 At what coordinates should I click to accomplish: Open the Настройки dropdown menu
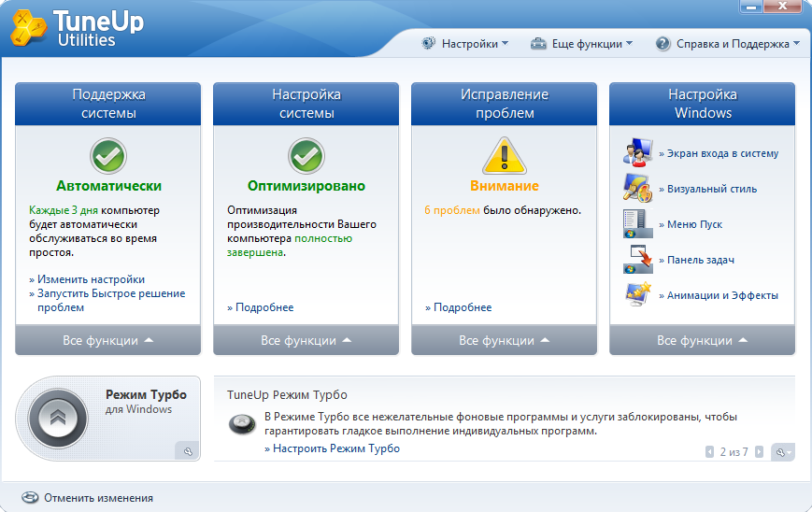pos(475,44)
